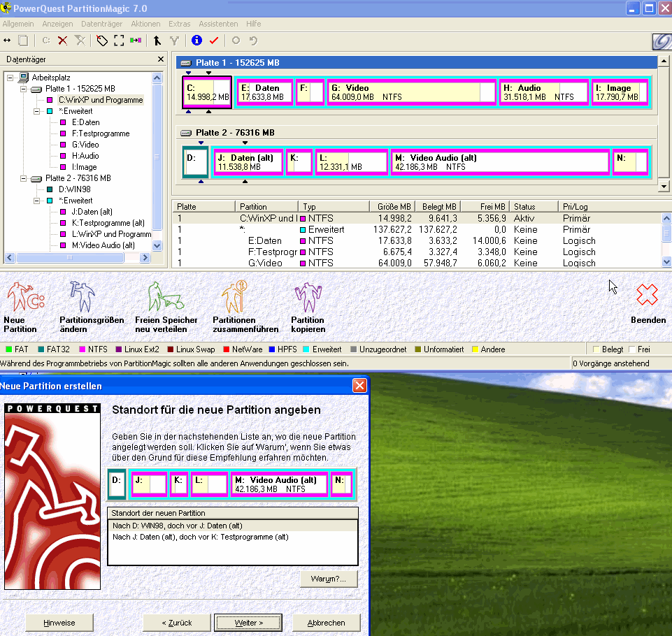Open the Hilfe menu
This screenshot has height=636, width=672.
pyautogui.click(x=253, y=24)
